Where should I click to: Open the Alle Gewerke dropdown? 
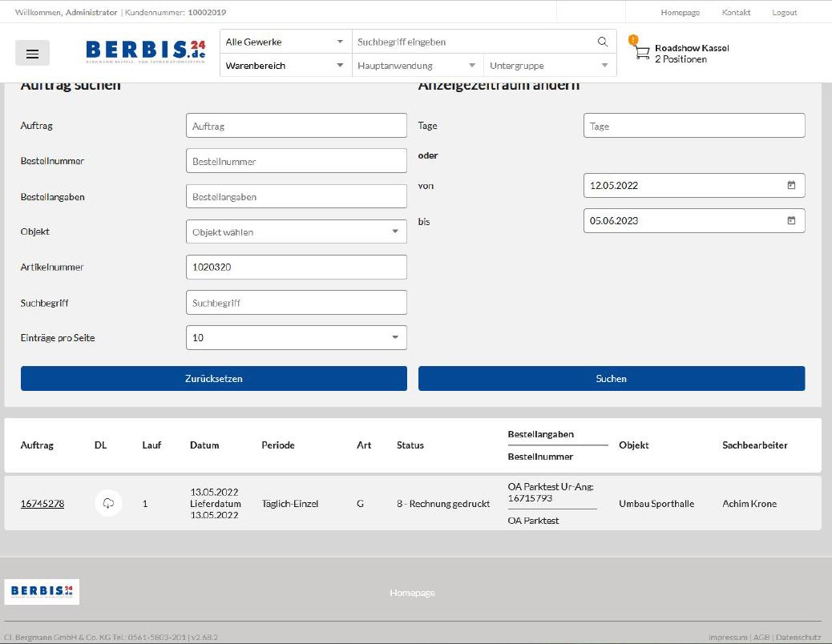click(285, 42)
